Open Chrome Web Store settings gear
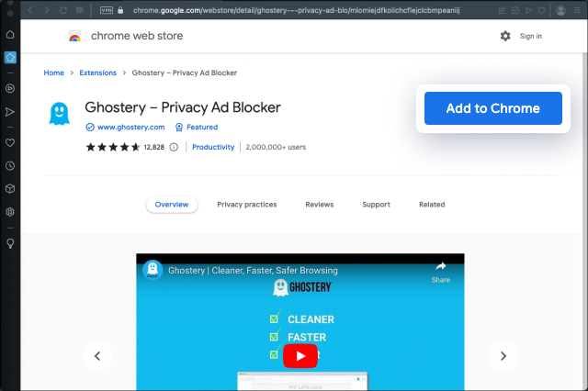The image size is (588, 391). (x=505, y=36)
